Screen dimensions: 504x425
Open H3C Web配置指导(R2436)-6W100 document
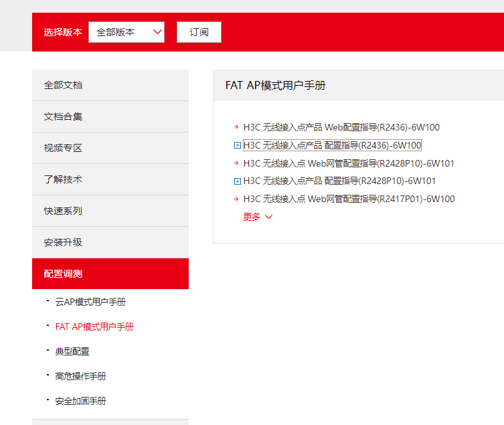[341, 127]
